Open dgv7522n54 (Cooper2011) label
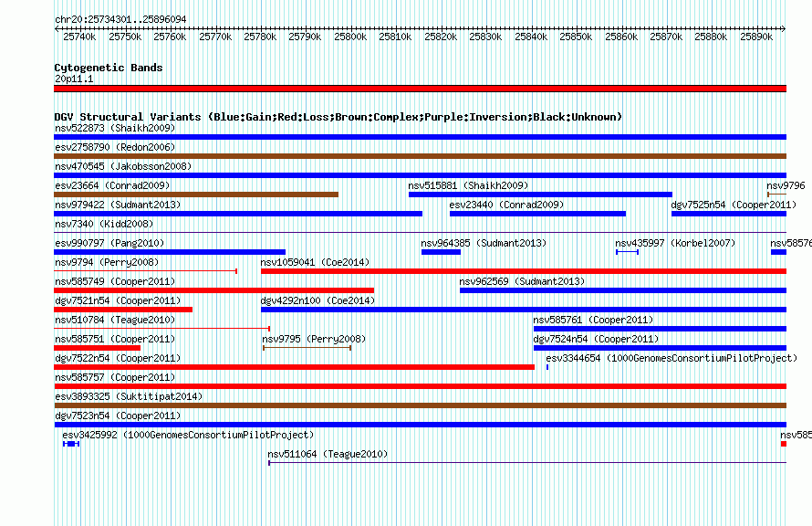 coord(118,358)
